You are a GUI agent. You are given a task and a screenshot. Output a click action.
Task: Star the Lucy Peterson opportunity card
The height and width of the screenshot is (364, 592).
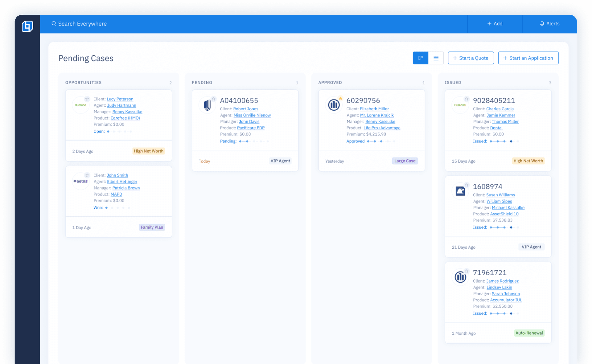pos(87,99)
